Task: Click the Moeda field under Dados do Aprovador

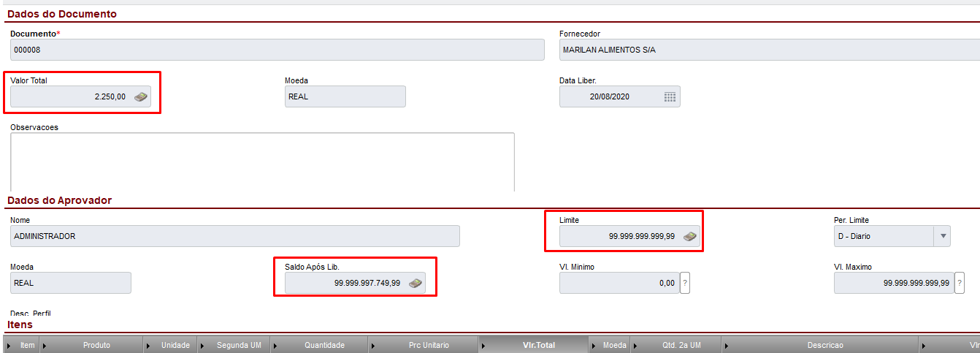Action: tap(71, 283)
